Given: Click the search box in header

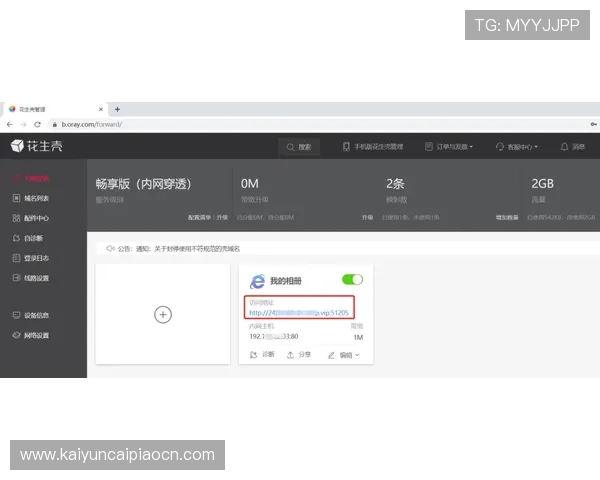Looking at the screenshot, I should click(299, 147).
